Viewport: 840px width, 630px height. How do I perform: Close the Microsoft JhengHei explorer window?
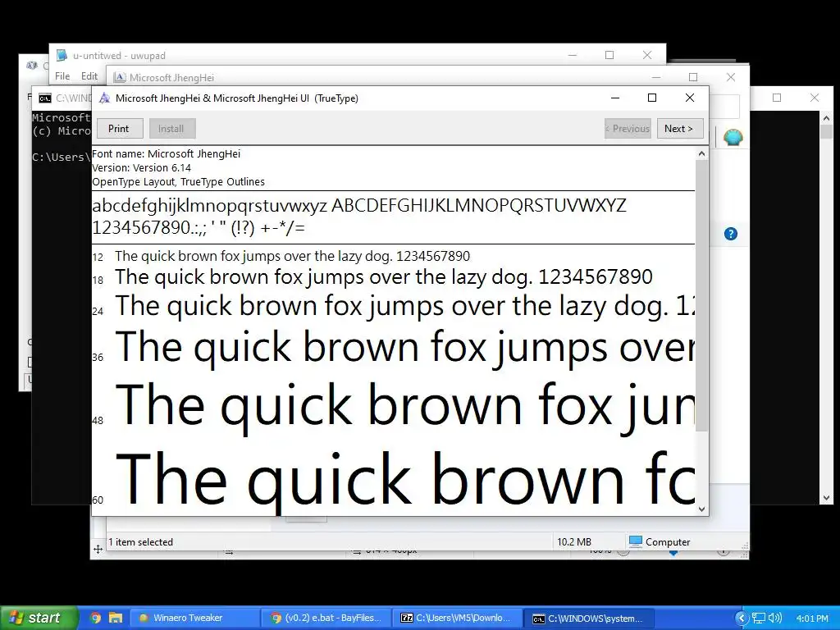tap(731, 77)
